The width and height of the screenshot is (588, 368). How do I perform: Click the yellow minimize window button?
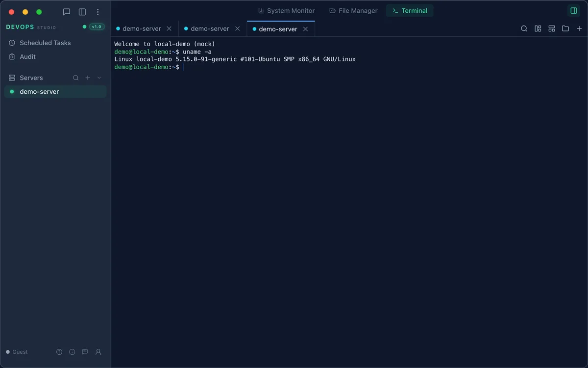(x=25, y=12)
